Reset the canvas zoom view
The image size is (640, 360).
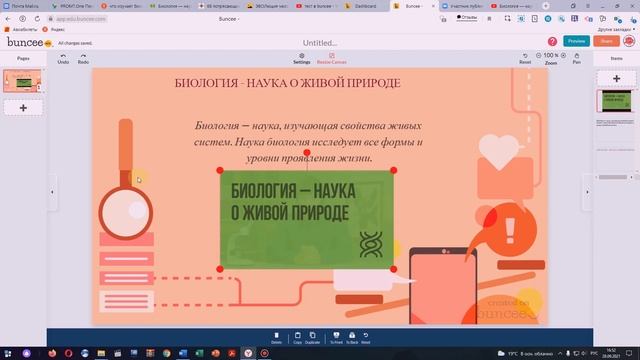pyautogui.click(x=525, y=59)
